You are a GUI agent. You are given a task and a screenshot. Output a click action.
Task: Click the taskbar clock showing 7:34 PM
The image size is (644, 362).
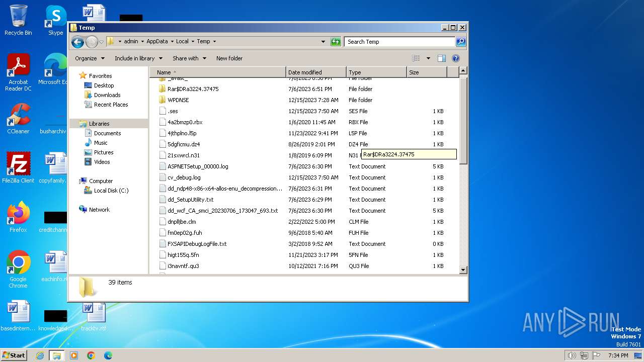coord(618,355)
